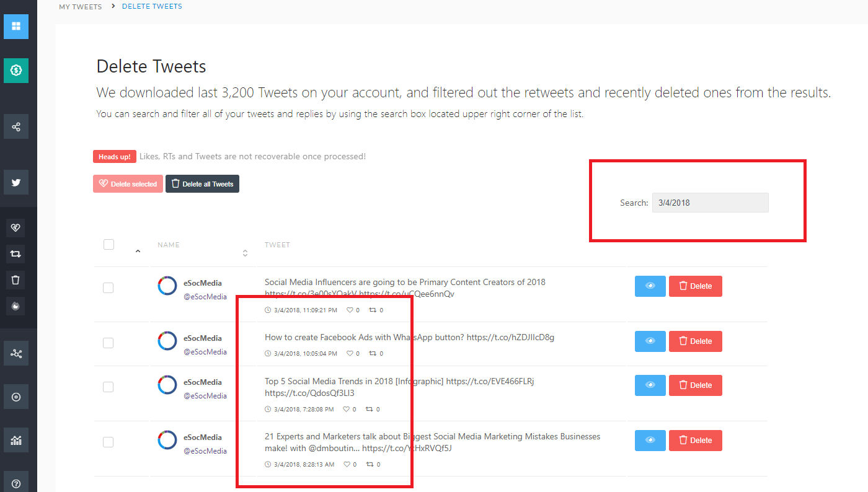Click eSocMedia avatar in Facebook Ads row
868x492 pixels.
[167, 341]
